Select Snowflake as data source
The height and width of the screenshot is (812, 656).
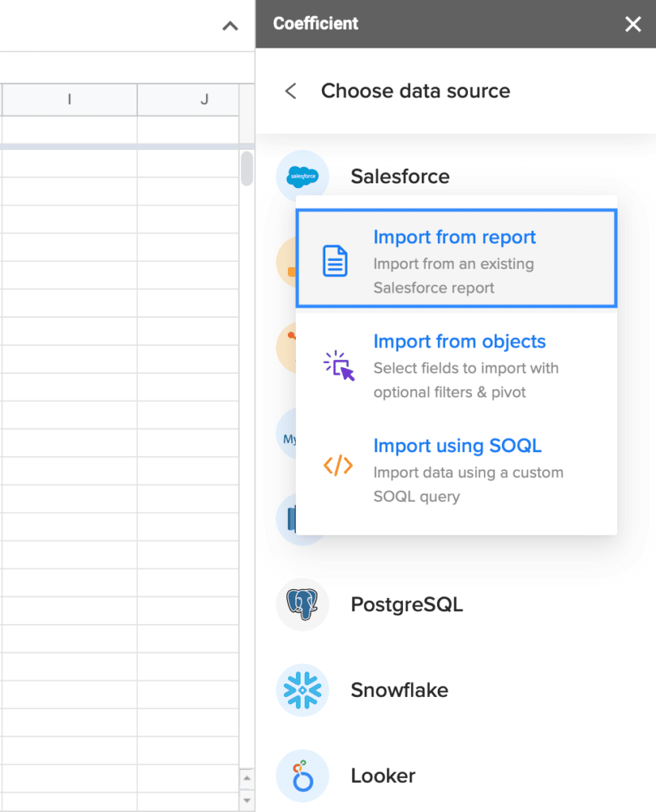pyautogui.click(x=400, y=691)
